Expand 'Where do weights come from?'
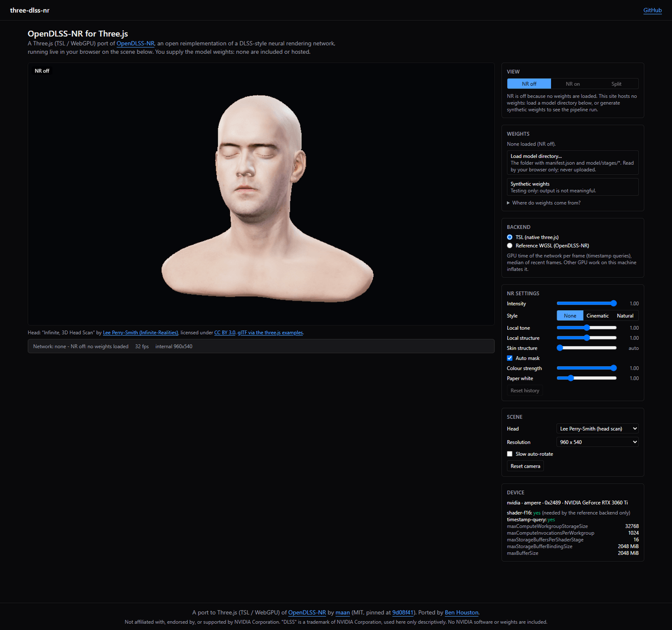This screenshot has width=672, height=630. click(x=544, y=203)
